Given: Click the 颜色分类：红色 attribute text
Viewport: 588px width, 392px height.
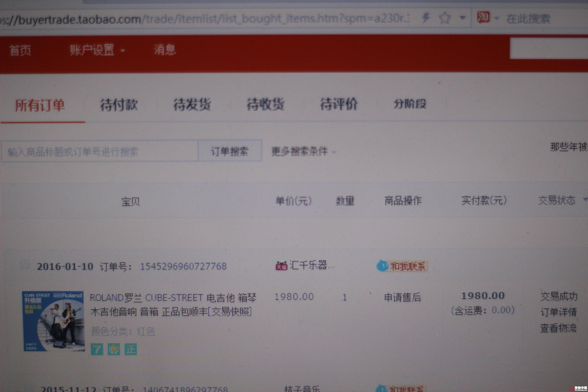Looking at the screenshot, I should click(123, 331).
